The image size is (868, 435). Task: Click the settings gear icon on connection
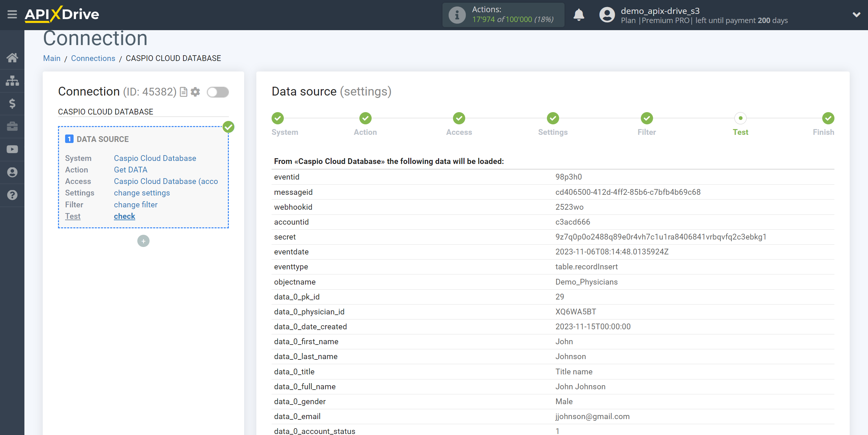click(x=196, y=92)
